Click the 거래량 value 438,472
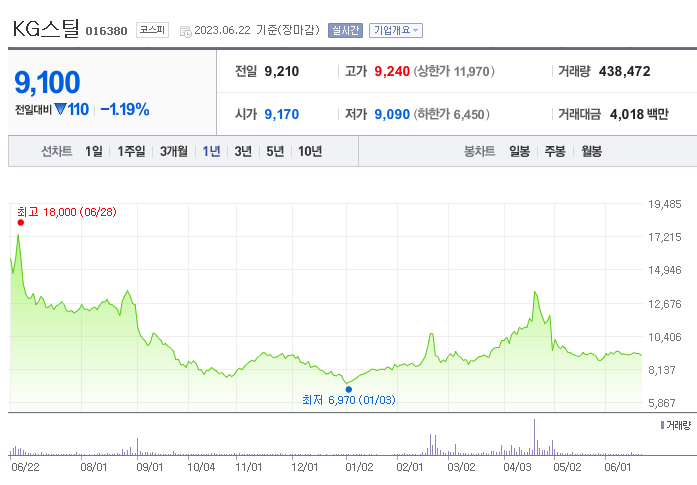 [625, 71]
